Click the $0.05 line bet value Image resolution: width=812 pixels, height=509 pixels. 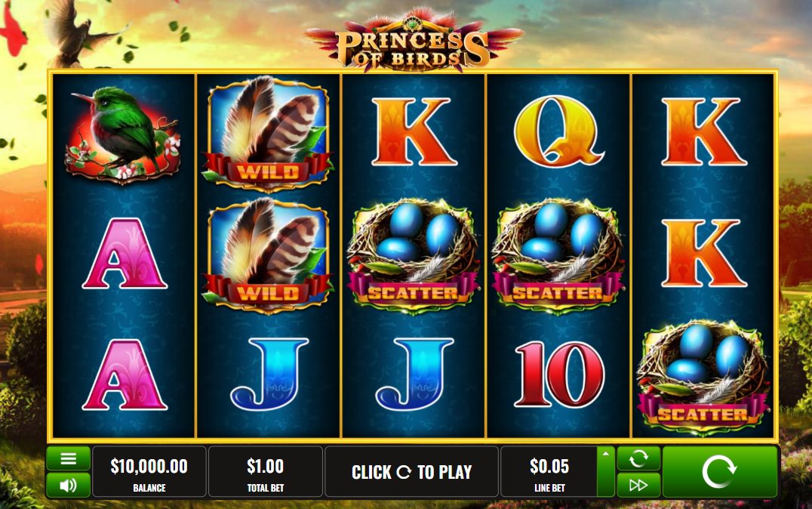[x=549, y=466]
